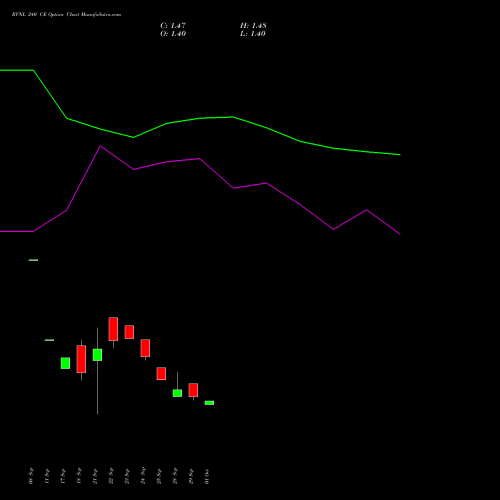
Task: Select the 29 Sep date label
Action: click(191, 476)
